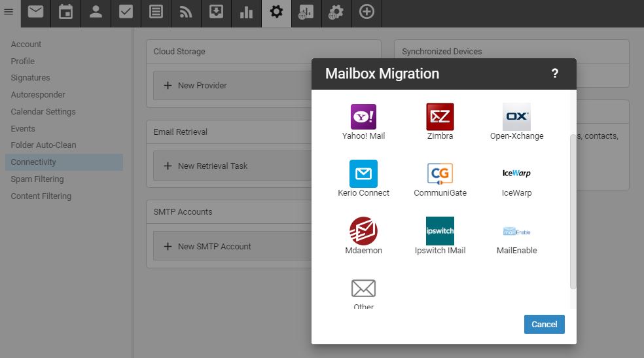Open the Notes icon in top bar
644x358 pixels.
pyautogui.click(x=156, y=12)
